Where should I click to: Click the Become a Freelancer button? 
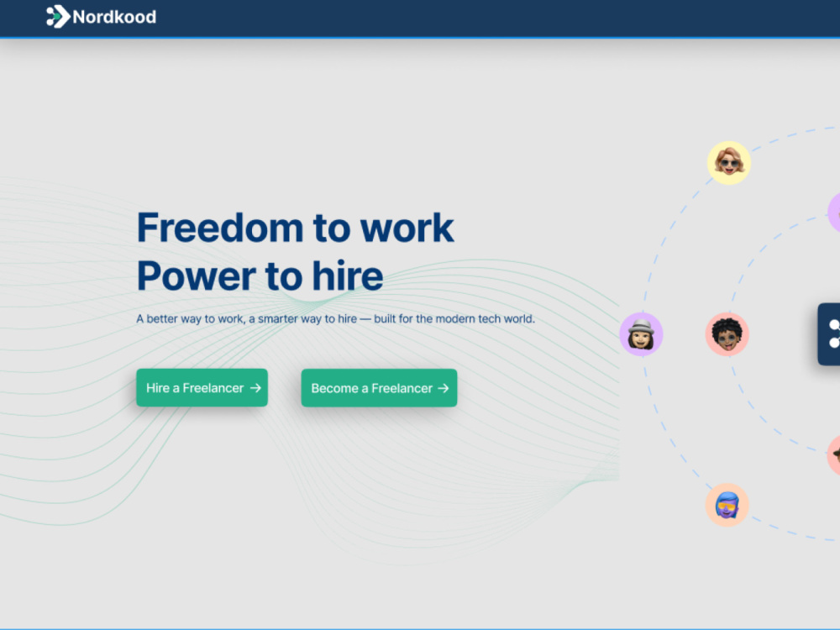380,388
